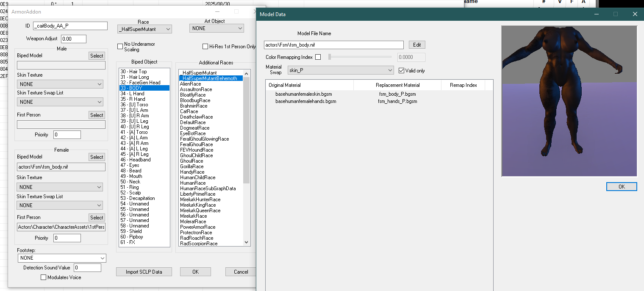Open the Race dropdown

click(144, 29)
